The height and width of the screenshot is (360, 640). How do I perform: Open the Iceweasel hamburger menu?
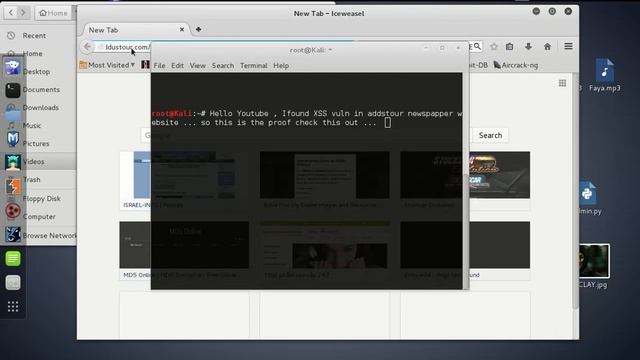568,47
